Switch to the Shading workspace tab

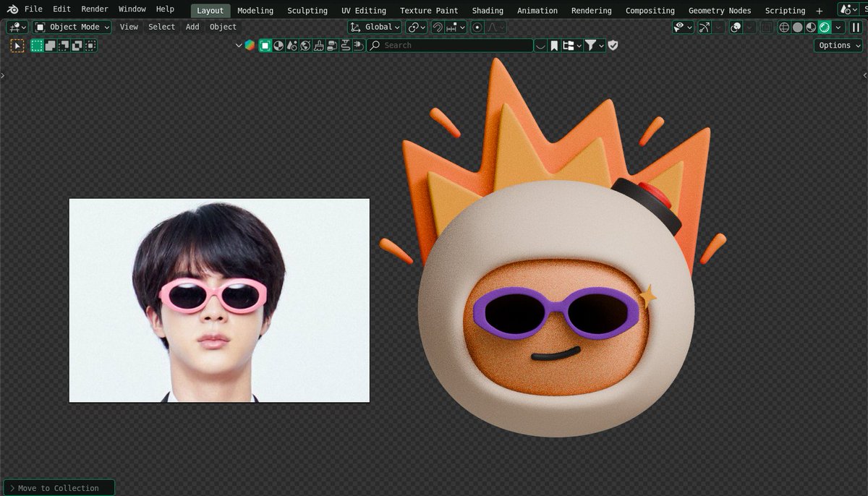[488, 10]
